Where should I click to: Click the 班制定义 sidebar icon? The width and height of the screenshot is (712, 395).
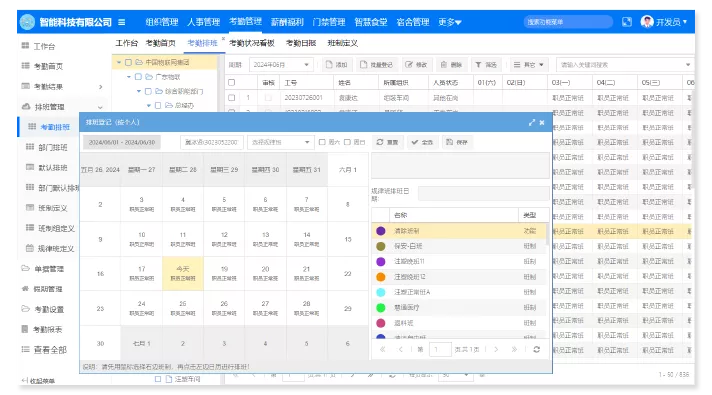30,207
